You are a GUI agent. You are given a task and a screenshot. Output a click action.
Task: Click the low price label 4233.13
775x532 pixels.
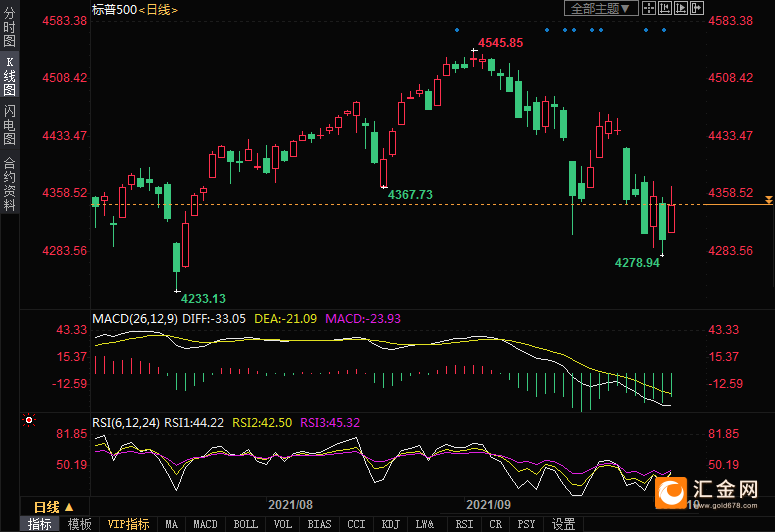click(x=203, y=299)
